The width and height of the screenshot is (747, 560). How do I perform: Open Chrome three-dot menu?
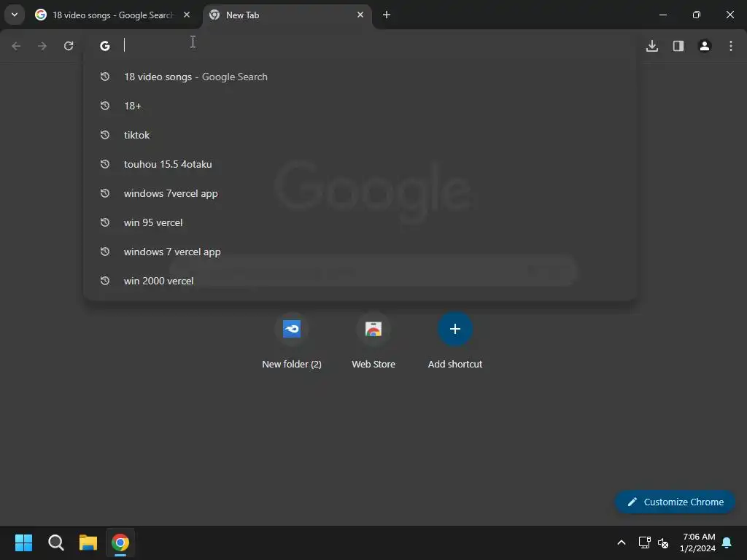tap(731, 46)
